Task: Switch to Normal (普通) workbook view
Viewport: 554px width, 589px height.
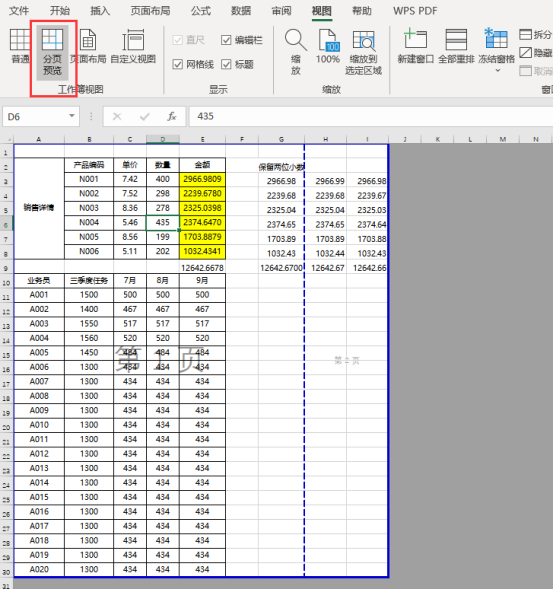Action: [20, 45]
